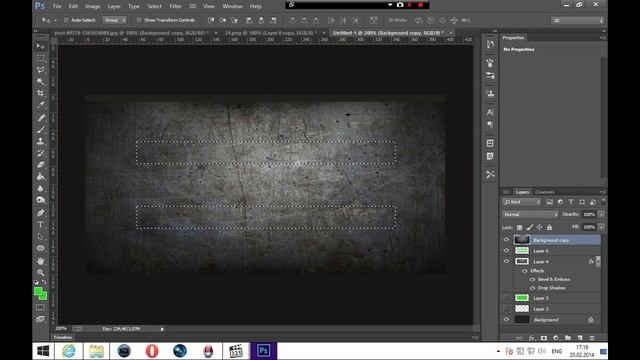Open the Layer menu
The height and width of the screenshot is (360, 640).
pos(114,6)
